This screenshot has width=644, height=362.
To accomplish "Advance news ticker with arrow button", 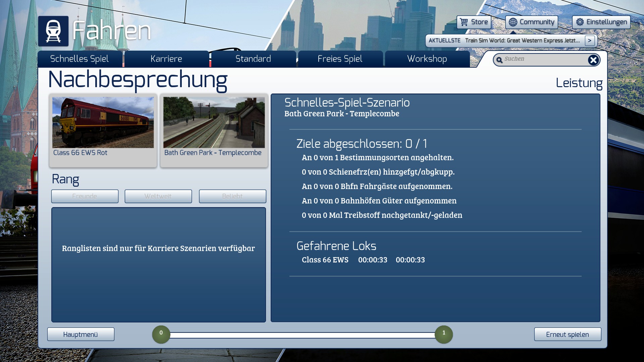I will [x=589, y=41].
